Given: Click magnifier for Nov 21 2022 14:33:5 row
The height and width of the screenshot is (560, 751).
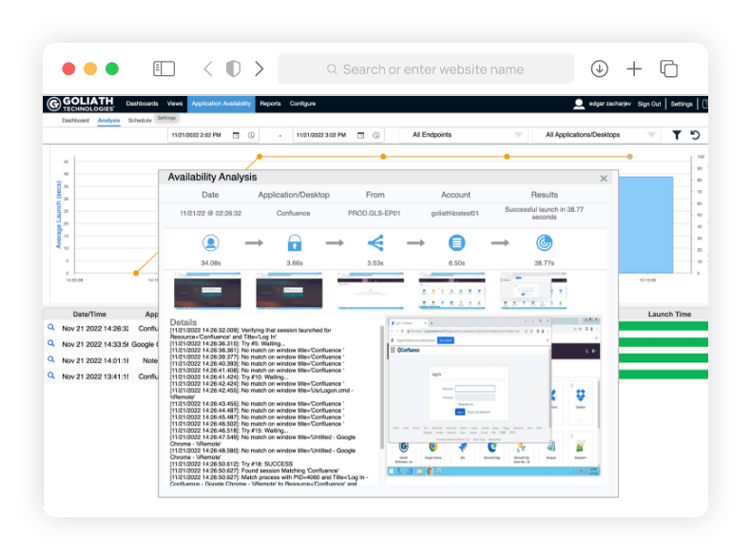Looking at the screenshot, I should (x=50, y=343).
